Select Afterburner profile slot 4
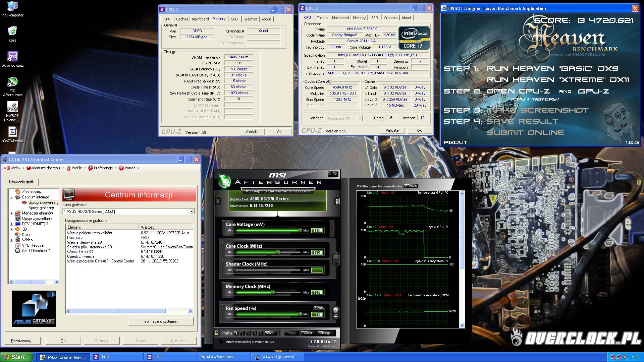The image size is (644, 362). point(255,333)
